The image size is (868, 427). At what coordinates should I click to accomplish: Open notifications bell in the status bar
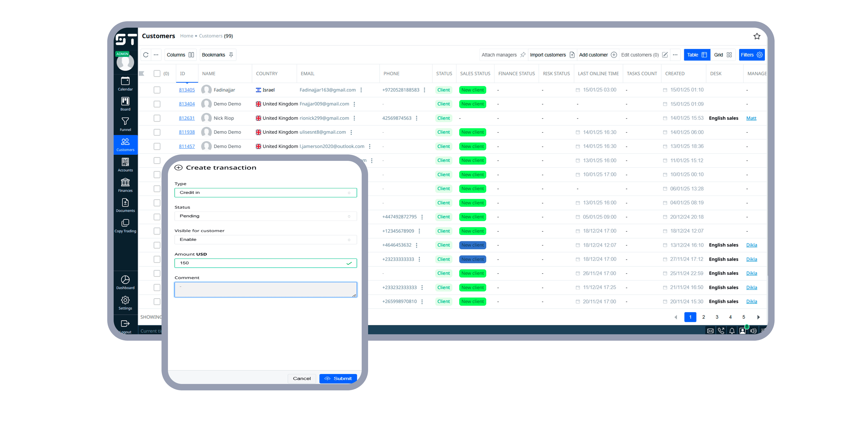pyautogui.click(x=732, y=331)
